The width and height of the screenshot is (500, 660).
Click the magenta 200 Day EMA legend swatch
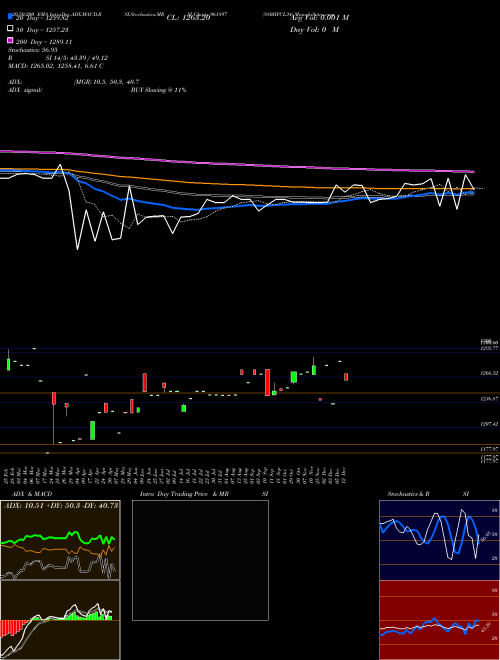(x=10, y=40)
